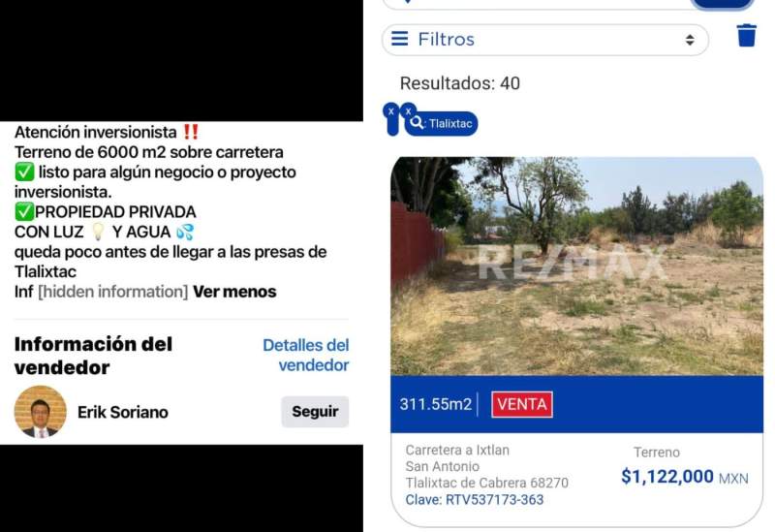Click the trash icon to clear filters
Viewport: 775px width, 532px height.
pos(746,36)
